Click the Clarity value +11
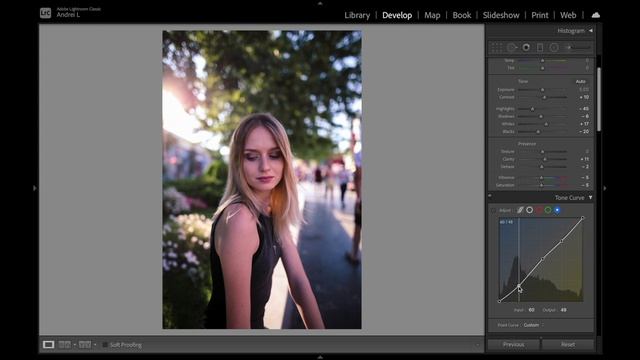The height and width of the screenshot is (360, 640). click(584, 159)
